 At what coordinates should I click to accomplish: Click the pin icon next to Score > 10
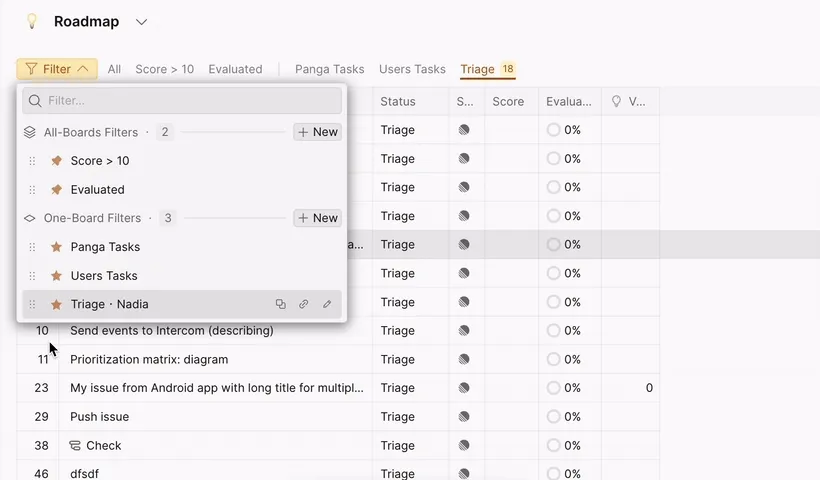pos(57,161)
